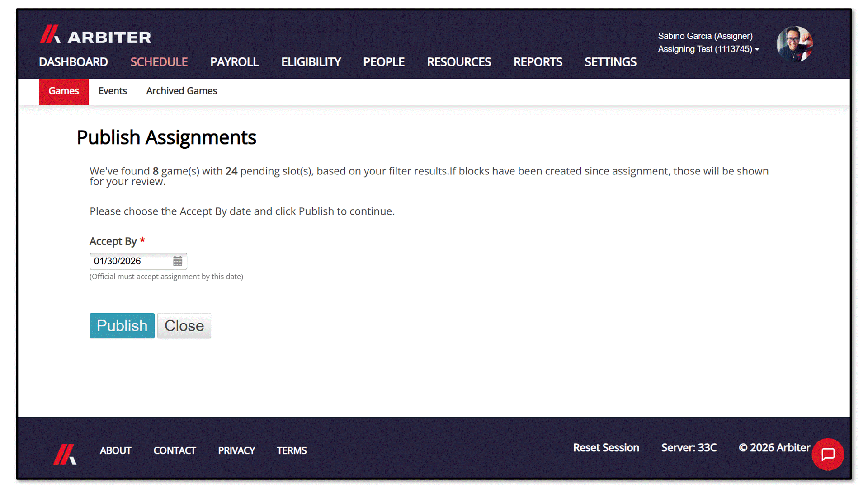
Task: Open the RESOURCES menu
Action: tap(459, 62)
